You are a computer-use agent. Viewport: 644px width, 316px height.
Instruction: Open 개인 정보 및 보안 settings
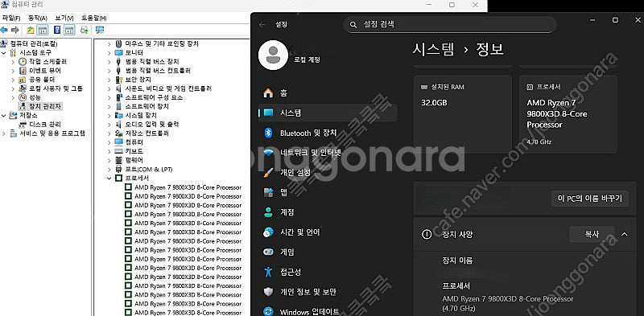click(328, 292)
